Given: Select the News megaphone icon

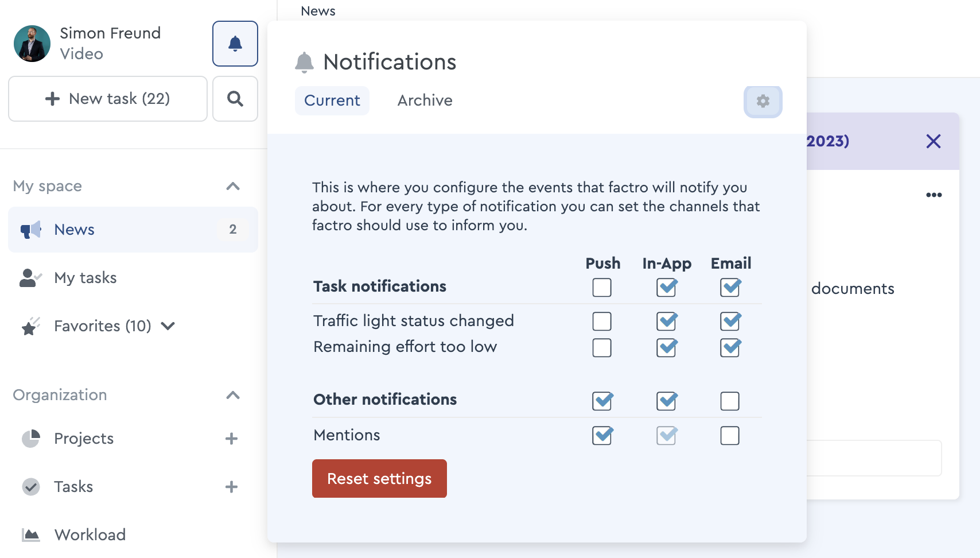Looking at the screenshot, I should click(x=30, y=229).
